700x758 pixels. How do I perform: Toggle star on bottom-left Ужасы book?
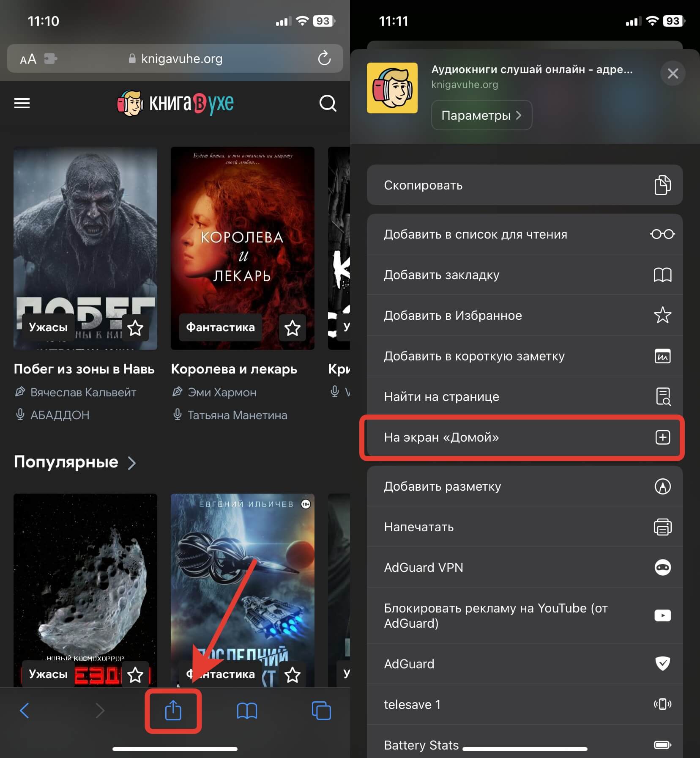(135, 675)
